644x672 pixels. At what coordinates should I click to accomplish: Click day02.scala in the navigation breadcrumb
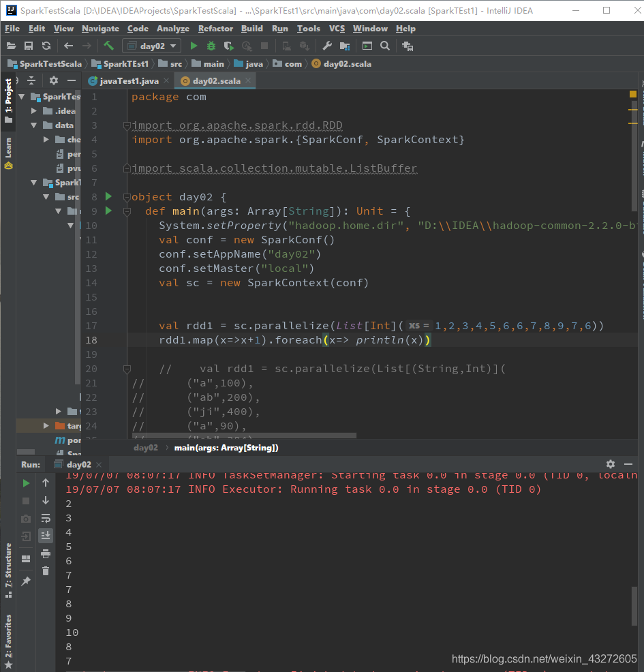[x=341, y=64]
